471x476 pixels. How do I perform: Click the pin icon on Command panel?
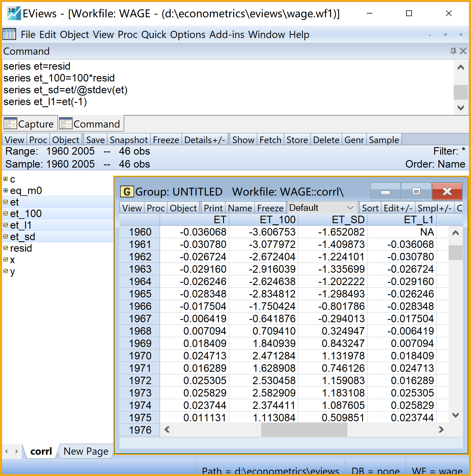[453, 51]
